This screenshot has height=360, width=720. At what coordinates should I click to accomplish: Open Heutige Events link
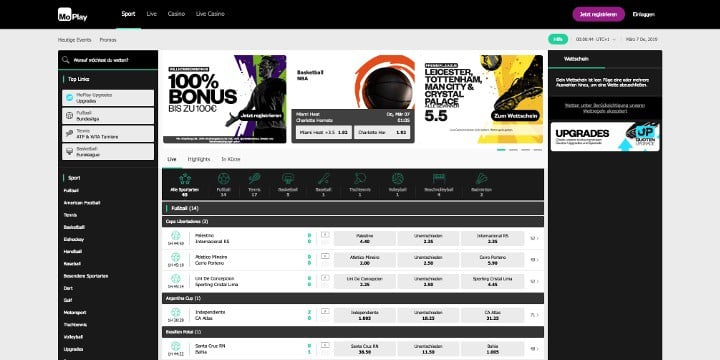point(74,40)
